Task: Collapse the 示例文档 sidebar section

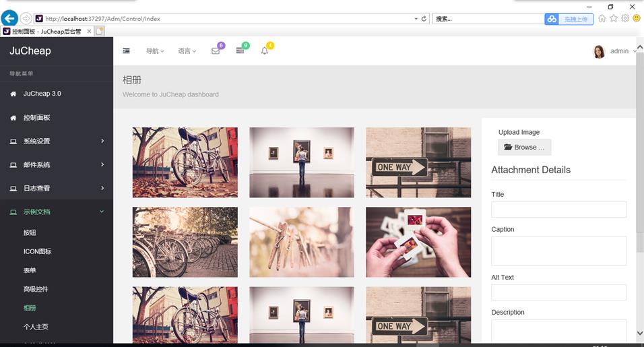Action: point(57,212)
